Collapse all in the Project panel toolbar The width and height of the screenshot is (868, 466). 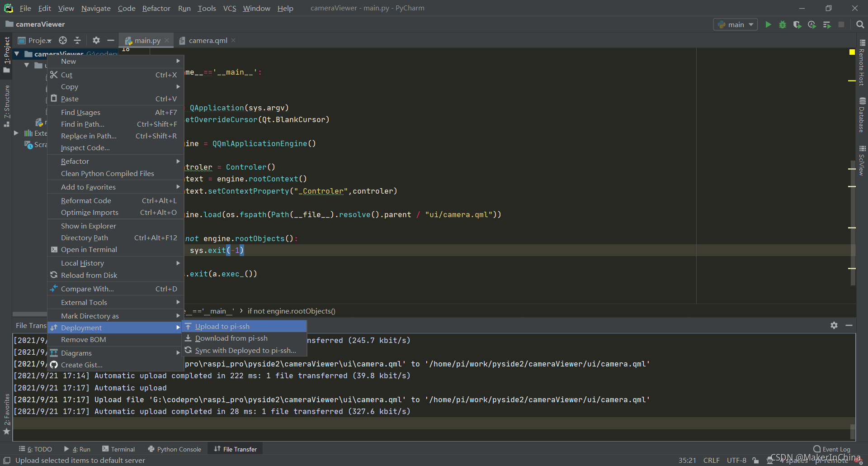[77, 40]
